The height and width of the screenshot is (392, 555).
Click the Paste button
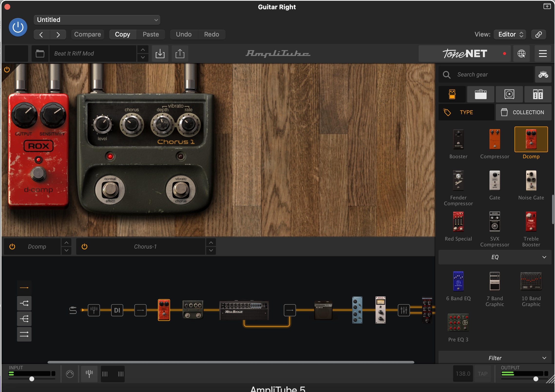(151, 34)
